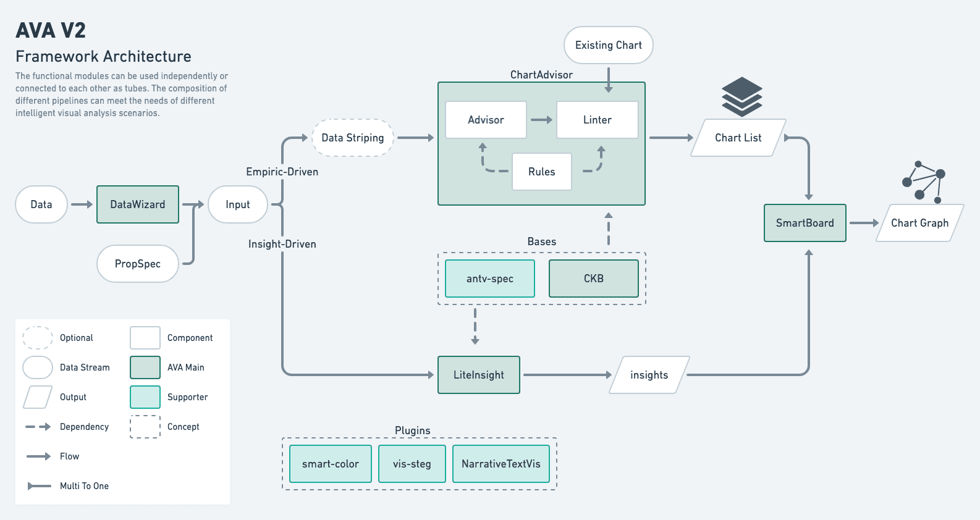This screenshot has height=520, width=980.
Task: Select the CKB module box
Action: 594,279
